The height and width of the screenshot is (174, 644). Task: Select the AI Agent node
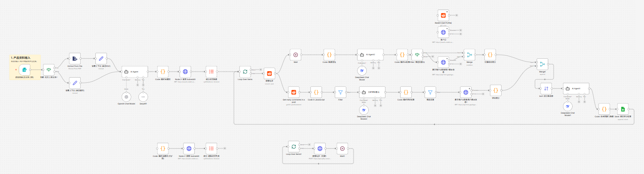pos(135,72)
